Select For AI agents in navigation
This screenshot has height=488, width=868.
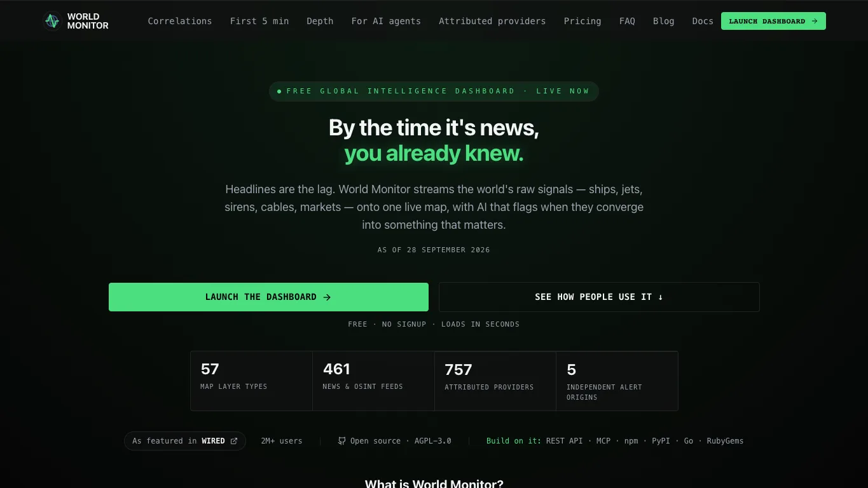(x=386, y=21)
